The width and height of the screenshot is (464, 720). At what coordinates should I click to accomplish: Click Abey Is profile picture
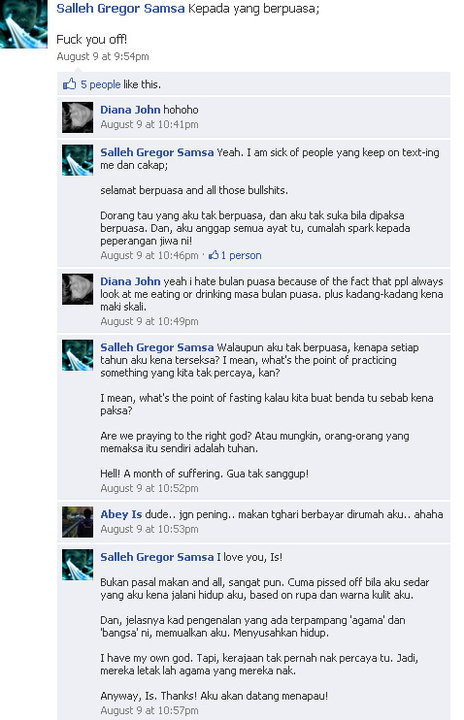coord(77,522)
